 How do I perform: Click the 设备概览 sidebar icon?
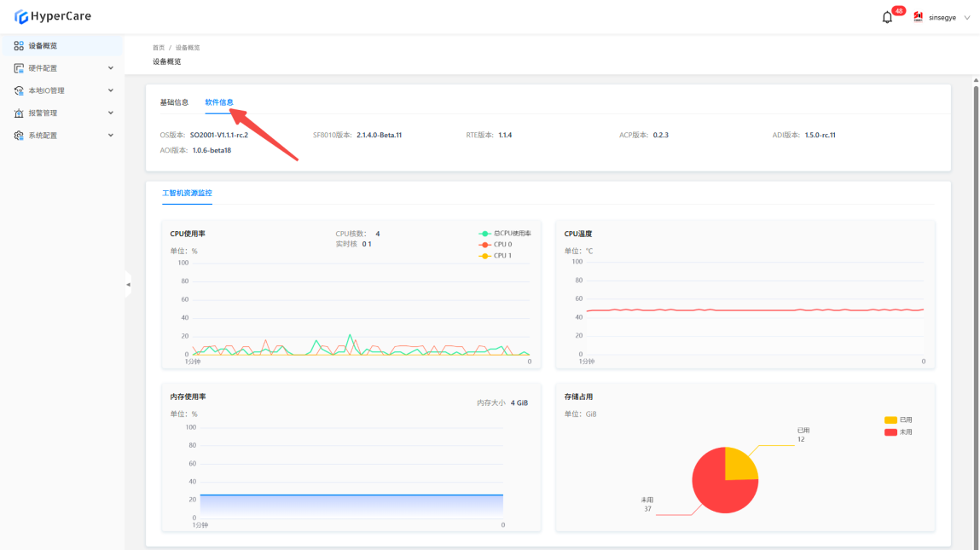tap(19, 46)
